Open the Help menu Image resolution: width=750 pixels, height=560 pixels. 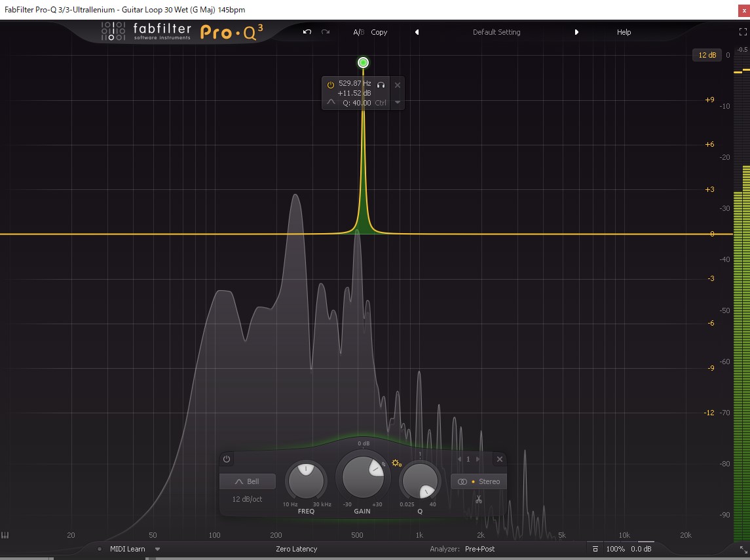pos(624,32)
